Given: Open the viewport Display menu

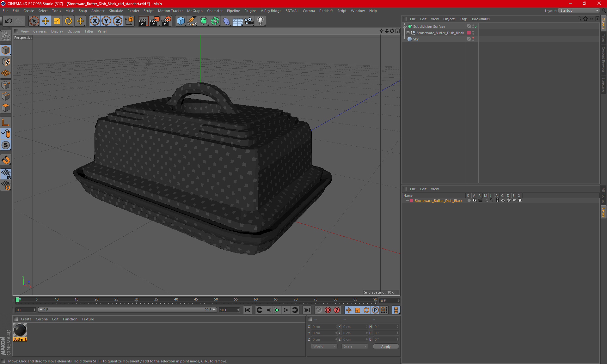Looking at the screenshot, I should (57, 31).
